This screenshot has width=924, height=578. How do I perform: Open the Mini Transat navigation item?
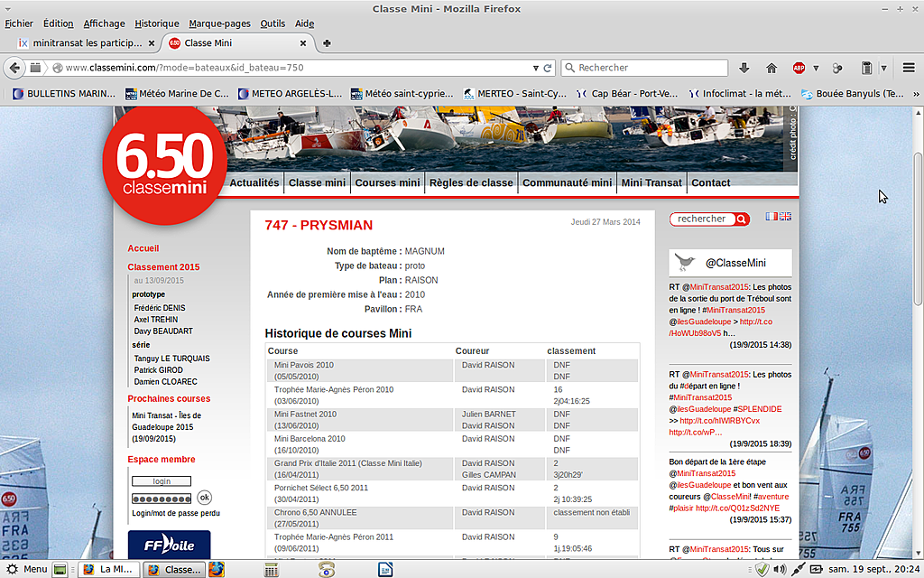651,182
